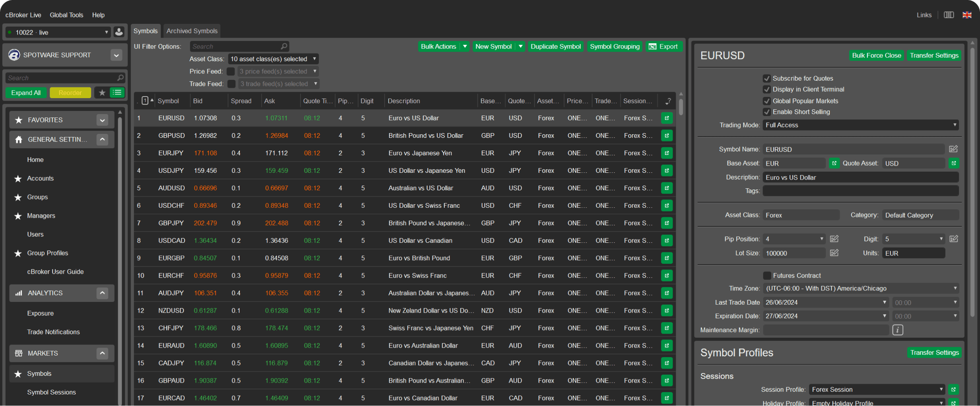Open the Session Profile link icon

click(x=953, y=390)
